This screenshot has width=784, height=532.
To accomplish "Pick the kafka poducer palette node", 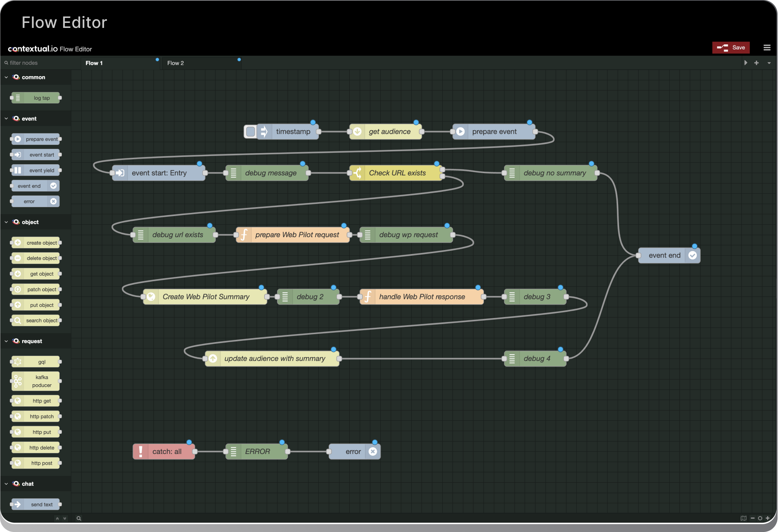I will click(x=35, y=381).
